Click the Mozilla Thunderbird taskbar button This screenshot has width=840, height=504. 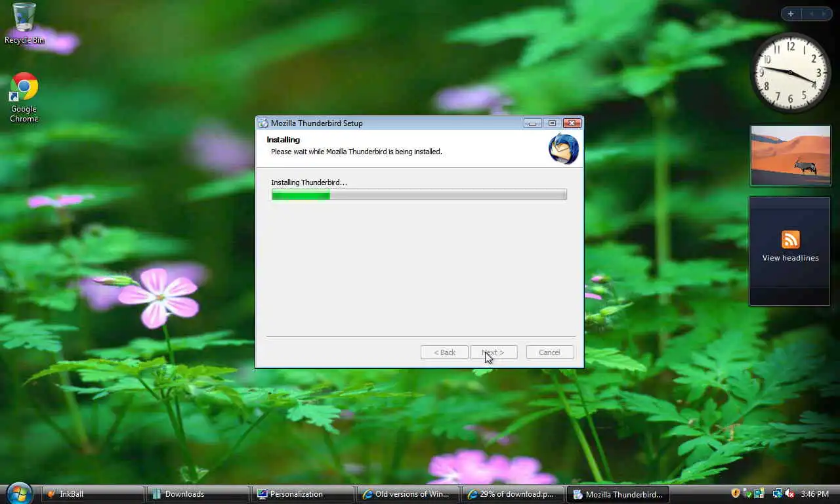[618, 494]
